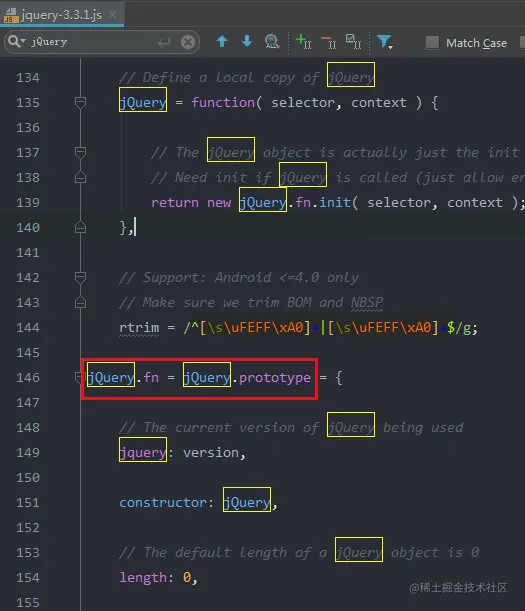Image resolution: width=525 pixels, height=611 pixels.
Task: Select all occurrences icon
Action: point(354,41)
